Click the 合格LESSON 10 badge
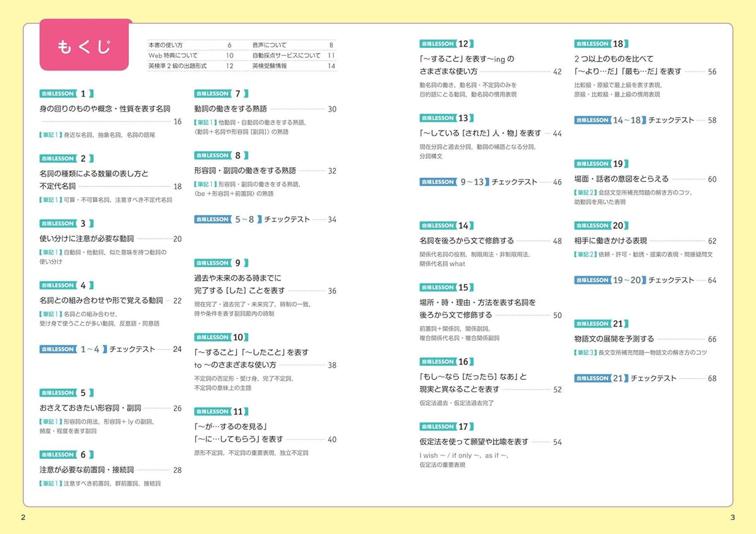The width and height of the screenshot is (756, 534). click(222, 337)
